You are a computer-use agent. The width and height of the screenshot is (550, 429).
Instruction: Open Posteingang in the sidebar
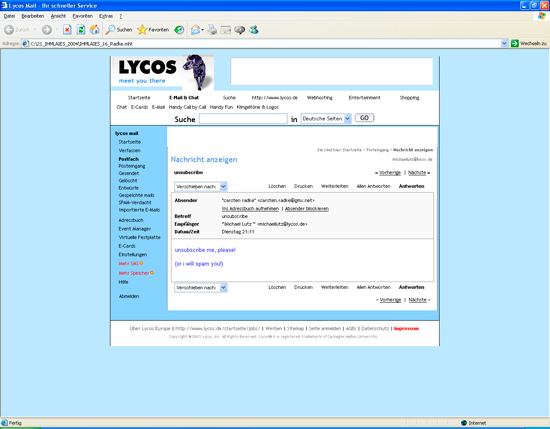coord(132,166)
